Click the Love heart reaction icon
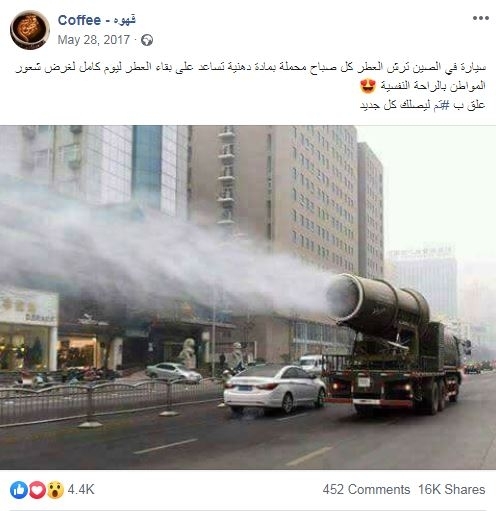This screenshot has height=511, width=496. point(37,490)
